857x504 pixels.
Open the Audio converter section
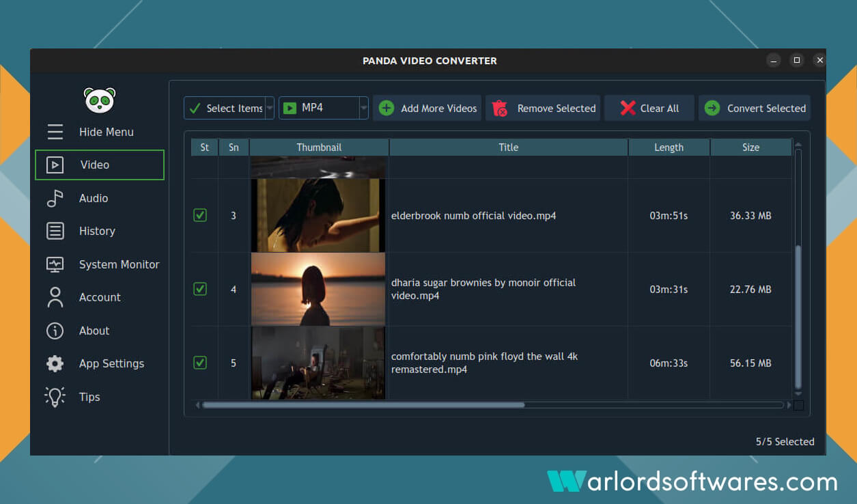[x=92, y=198]
